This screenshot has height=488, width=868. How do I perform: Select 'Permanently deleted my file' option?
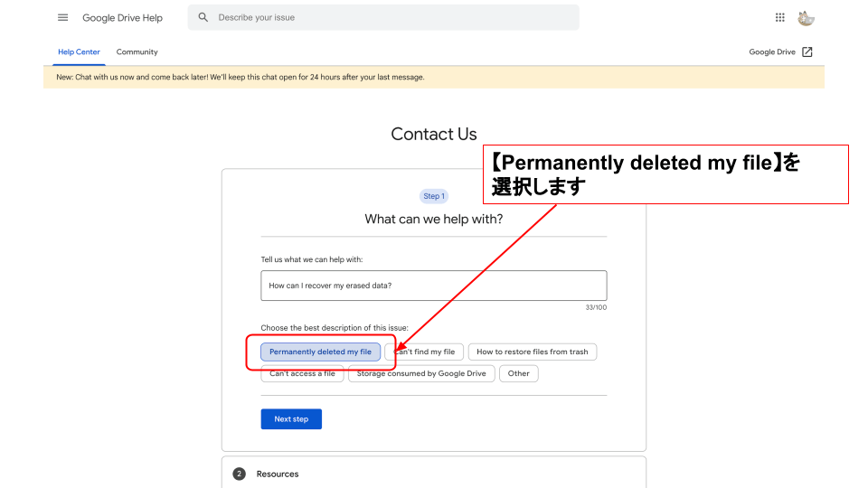320,352
